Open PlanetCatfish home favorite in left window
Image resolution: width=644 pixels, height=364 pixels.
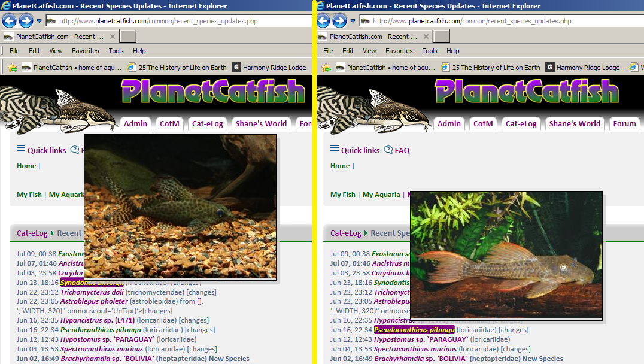click(72, 68)
